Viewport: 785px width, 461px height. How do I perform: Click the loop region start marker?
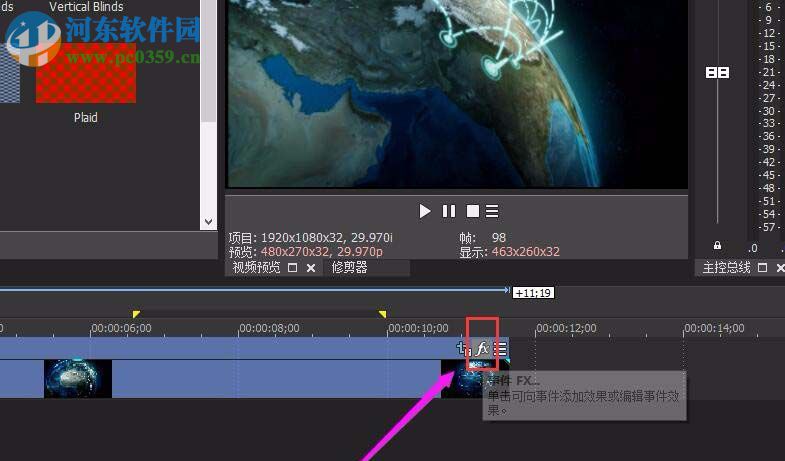[136, 314]
